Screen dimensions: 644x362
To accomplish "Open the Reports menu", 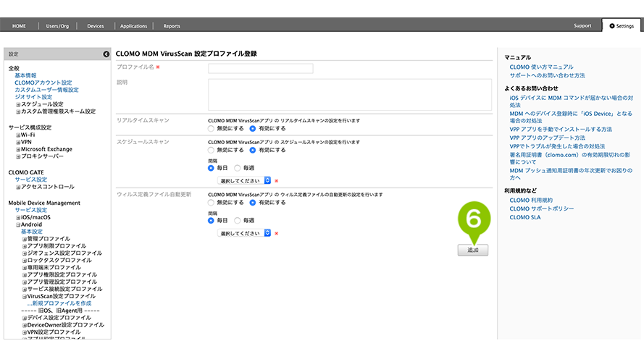I will pos(172,26).
